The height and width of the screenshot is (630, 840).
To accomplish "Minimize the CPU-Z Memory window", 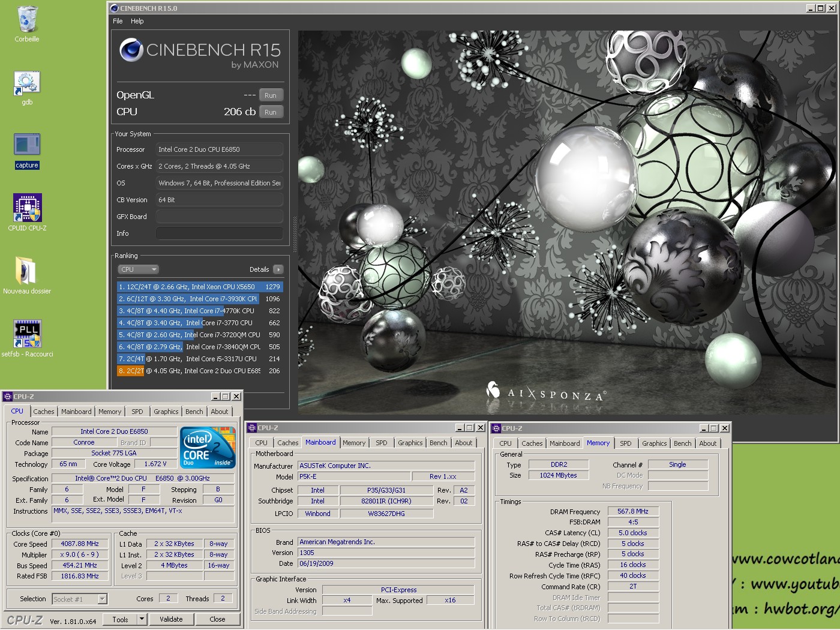I will 704,428.
